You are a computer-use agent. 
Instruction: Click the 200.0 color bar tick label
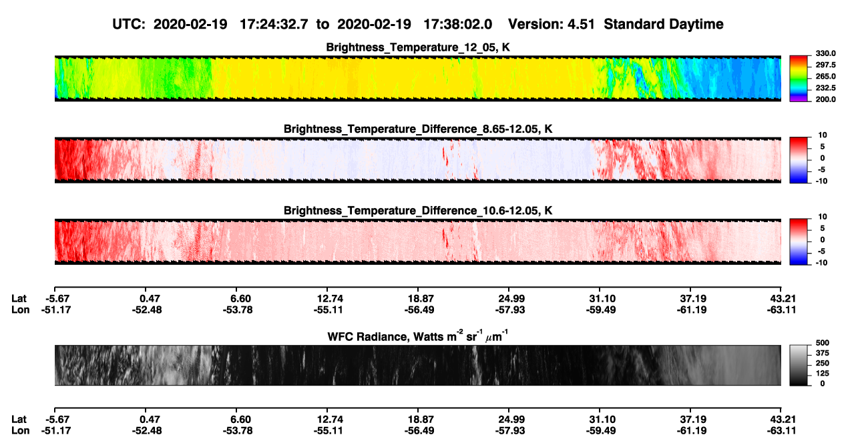[827, 99]
